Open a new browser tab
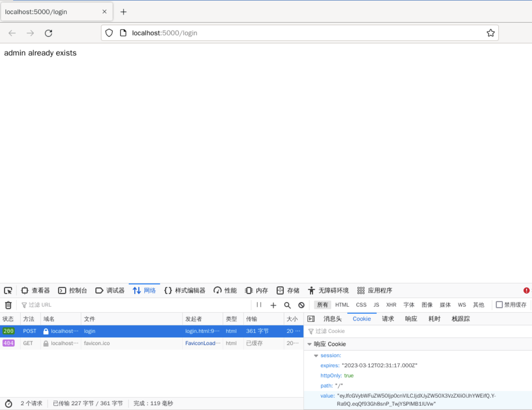532x410 pixels. 123,12
